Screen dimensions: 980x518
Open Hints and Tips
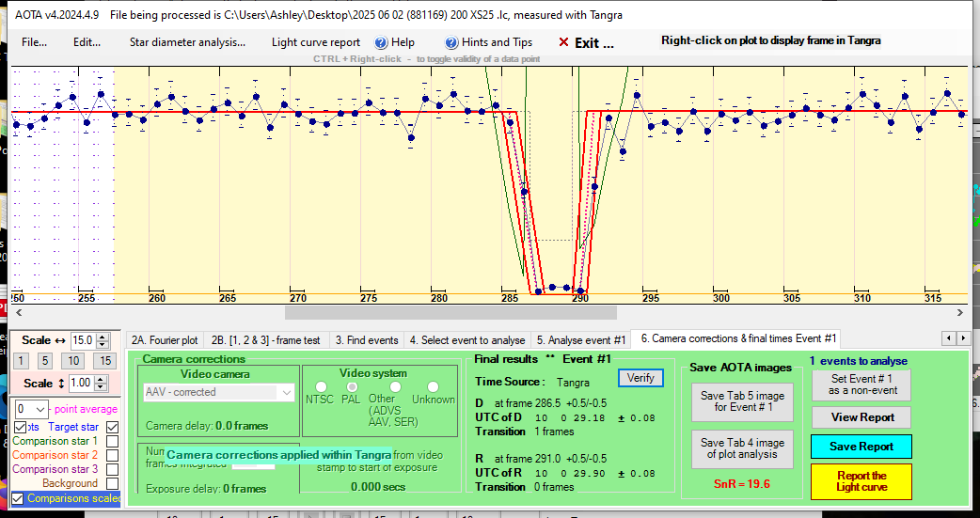pos(489,42)
